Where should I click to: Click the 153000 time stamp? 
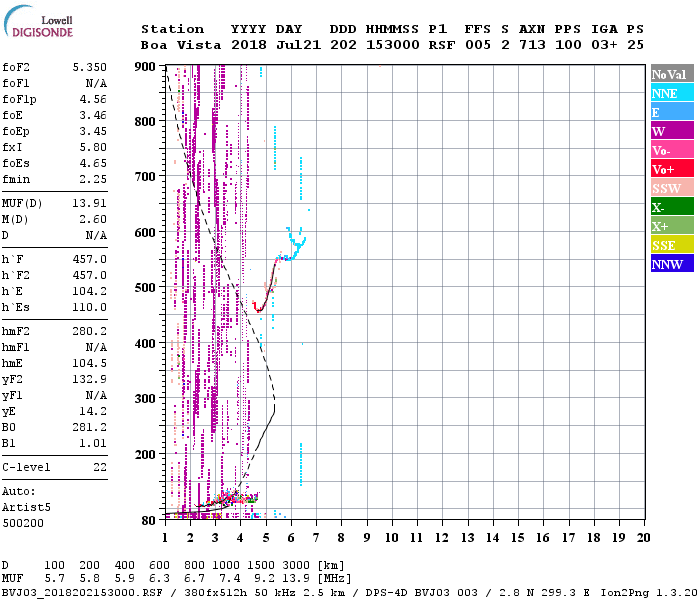[x=392, y=45]
